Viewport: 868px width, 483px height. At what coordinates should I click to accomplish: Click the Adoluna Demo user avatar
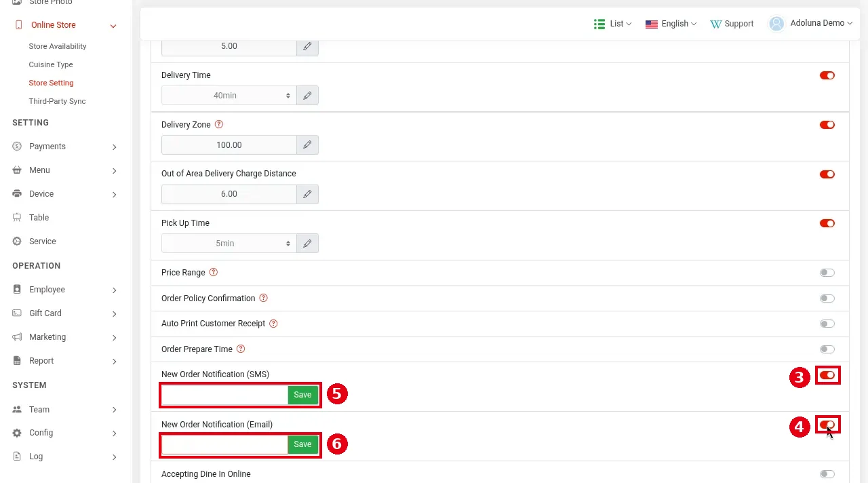tap(776, 24)
